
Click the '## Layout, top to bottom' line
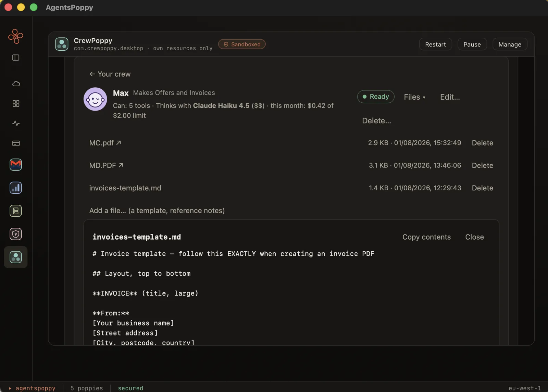click(141, 274)
